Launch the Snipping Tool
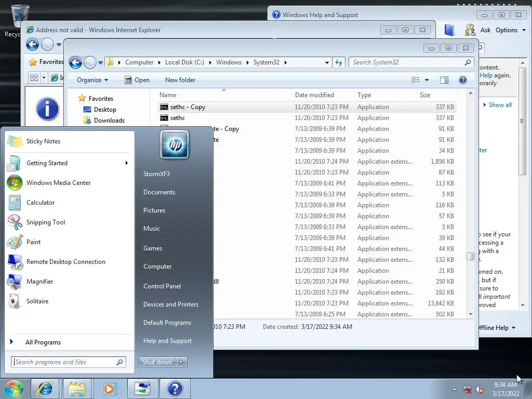This screenshot has height=399, width=532. [x=46, y=222]
